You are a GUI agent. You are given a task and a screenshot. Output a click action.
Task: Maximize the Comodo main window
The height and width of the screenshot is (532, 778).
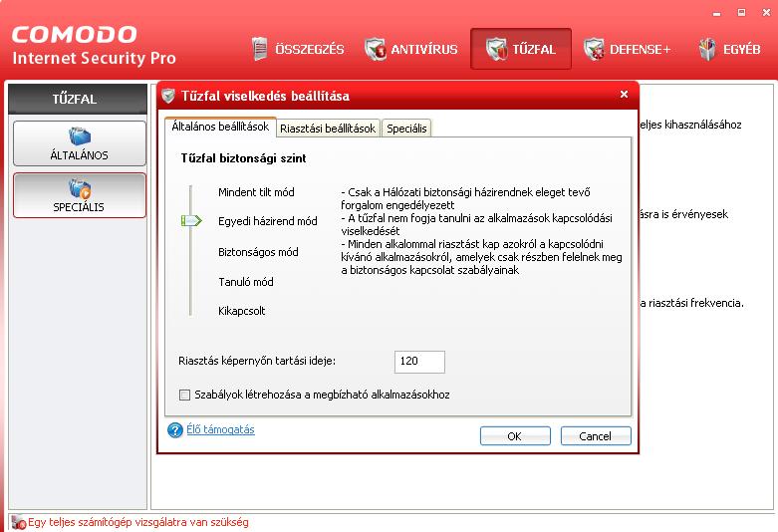(741, 13)
